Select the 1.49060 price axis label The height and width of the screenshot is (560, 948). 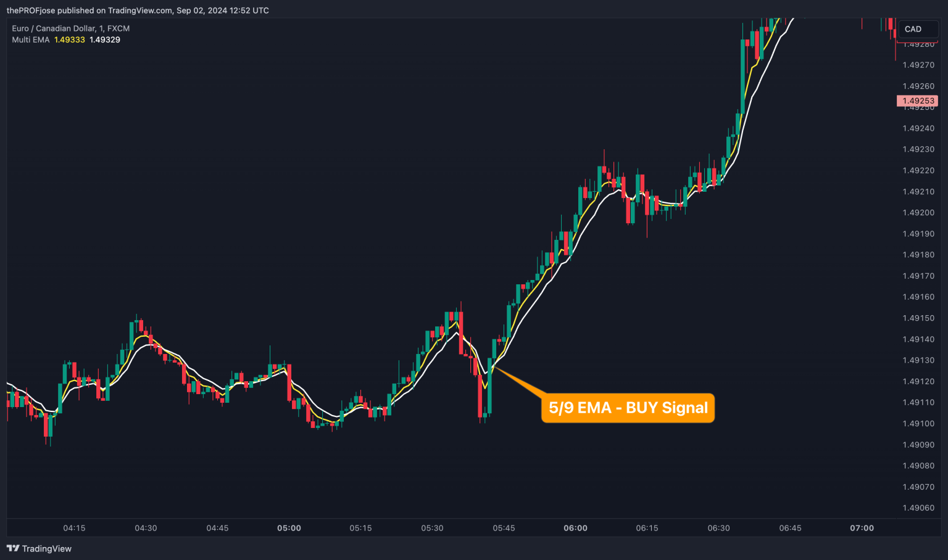coord(918,508)
